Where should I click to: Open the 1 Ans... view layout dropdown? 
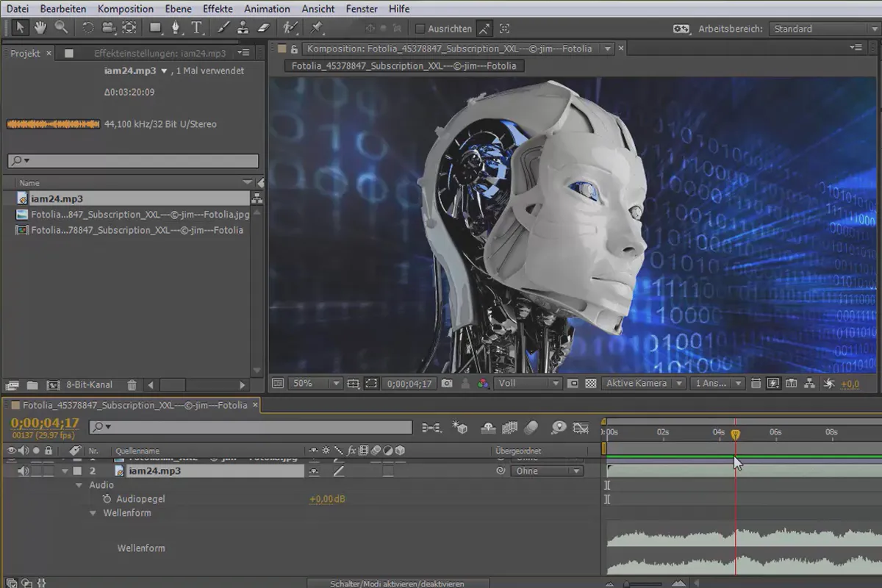pos(717,383)
